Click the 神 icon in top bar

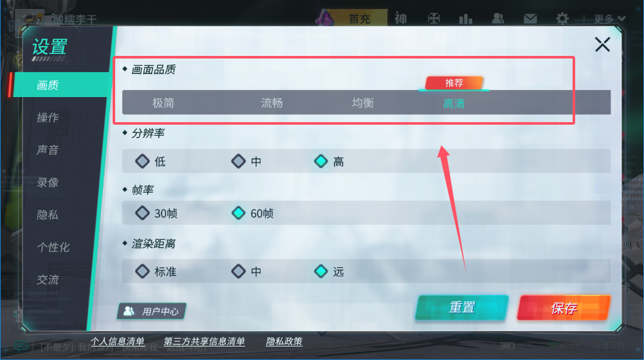400,19
